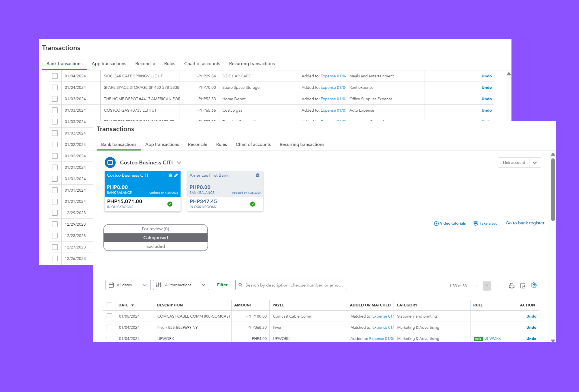Click the edit pencil on Costco Business CITI card

click(x=176, y=175)
